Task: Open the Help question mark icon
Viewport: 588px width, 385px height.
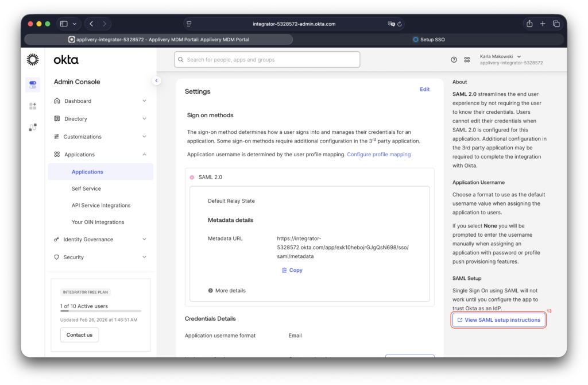Action: (x=453, y=59)
